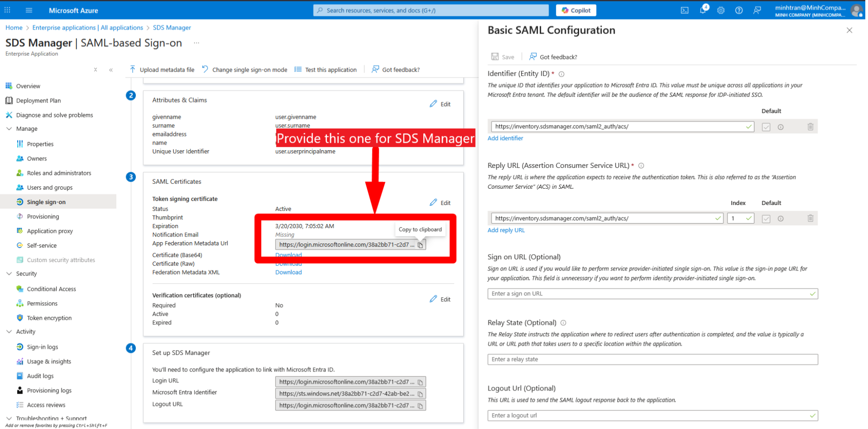Click Test this application
This screenshot has height=429, width=868.
325,70
